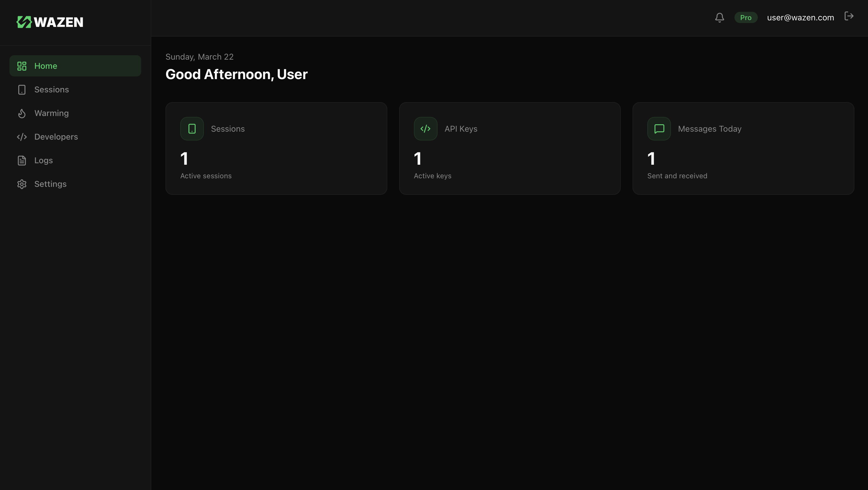
Task: Click the API Keys card
Action: pyautogui.click(x=510, y=148)
